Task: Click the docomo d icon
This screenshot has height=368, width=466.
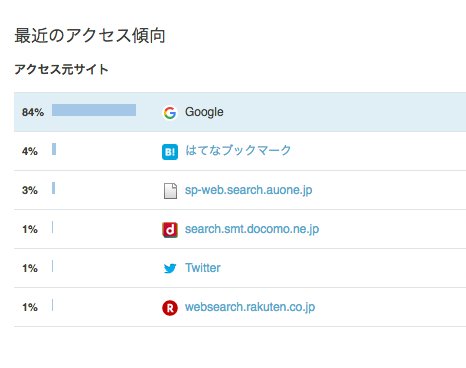Action: click(x=170, y=230)
